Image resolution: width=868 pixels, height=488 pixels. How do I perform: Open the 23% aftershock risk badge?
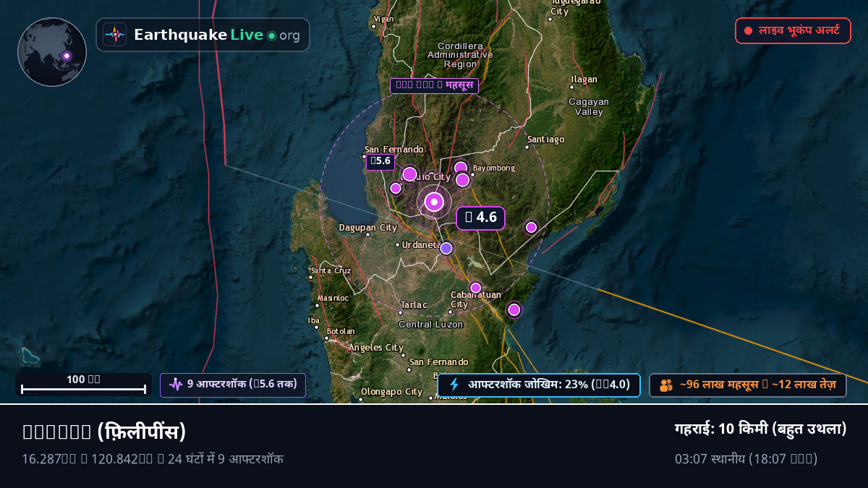pyautogui.click(x=539, y=385)
